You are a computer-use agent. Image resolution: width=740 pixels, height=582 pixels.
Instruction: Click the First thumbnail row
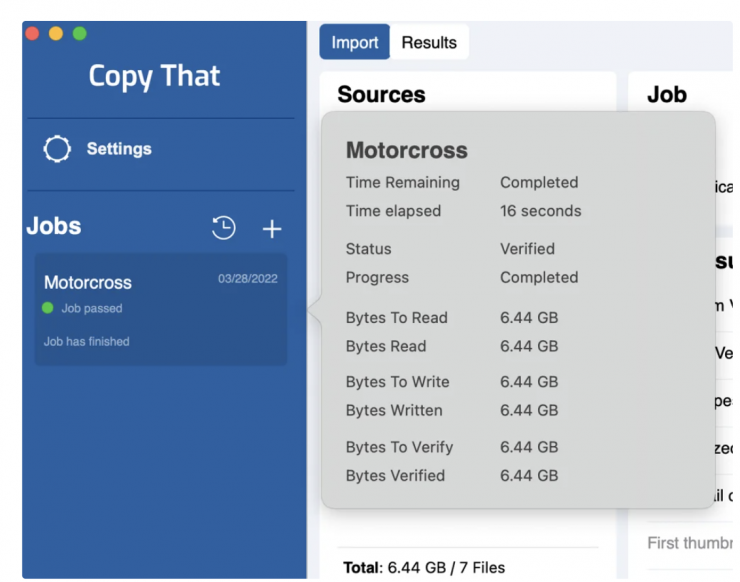point(689,543)
